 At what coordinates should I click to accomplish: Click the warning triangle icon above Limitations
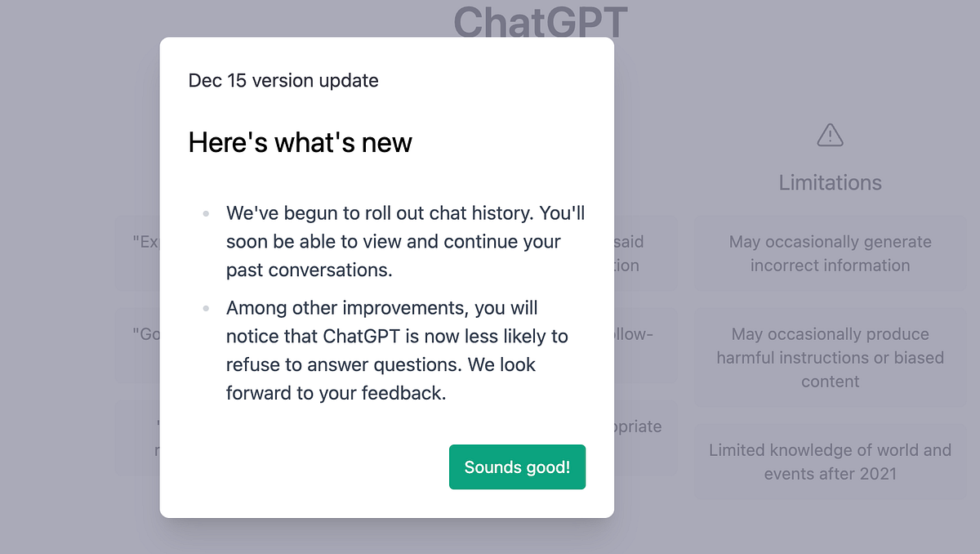pyautogui.click(x=830, y=135)
